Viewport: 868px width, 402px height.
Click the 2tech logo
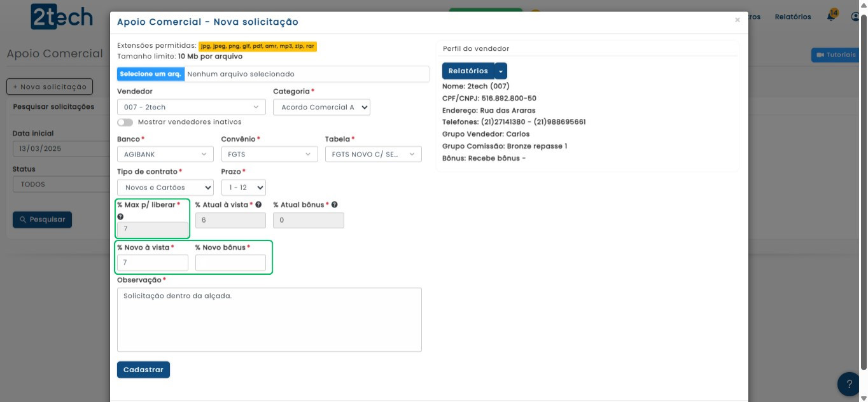click(62, 17)
